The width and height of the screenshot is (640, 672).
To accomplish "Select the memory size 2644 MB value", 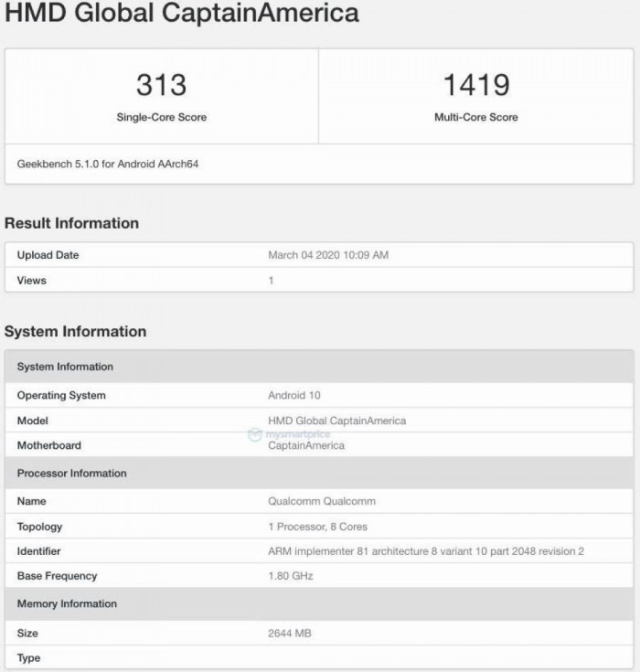I will pos(290,633).
